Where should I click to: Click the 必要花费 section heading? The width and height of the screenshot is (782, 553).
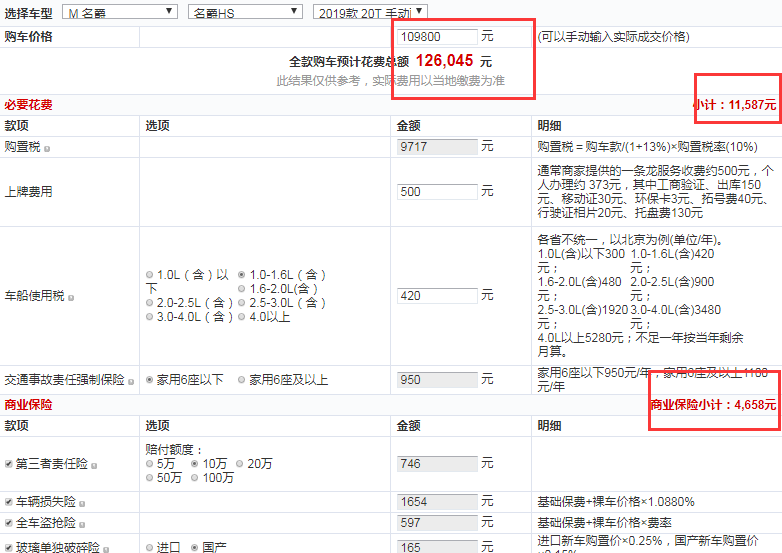[x=28, y=105]
